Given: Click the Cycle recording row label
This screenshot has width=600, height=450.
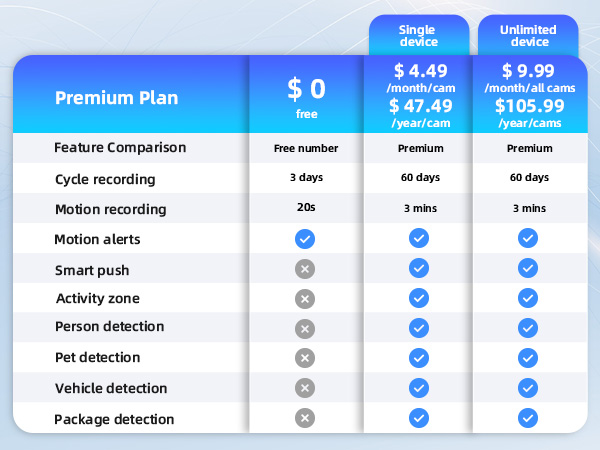Looking at the screenshot, I should 105,179.
